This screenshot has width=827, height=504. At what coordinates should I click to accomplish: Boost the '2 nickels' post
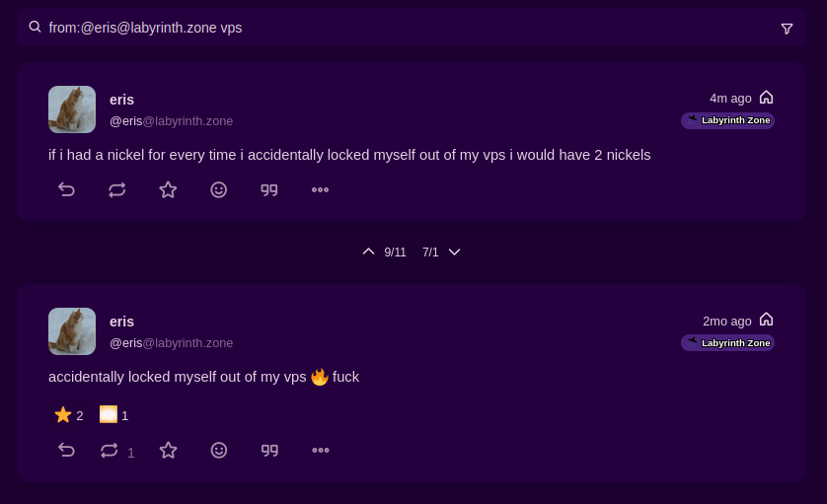click(x=117, y=189)
